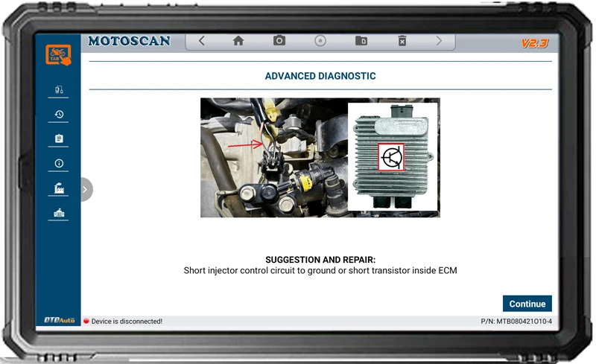Go to the Home screen
The width and height of the screenshot is (596, 364).
point(238,41)
